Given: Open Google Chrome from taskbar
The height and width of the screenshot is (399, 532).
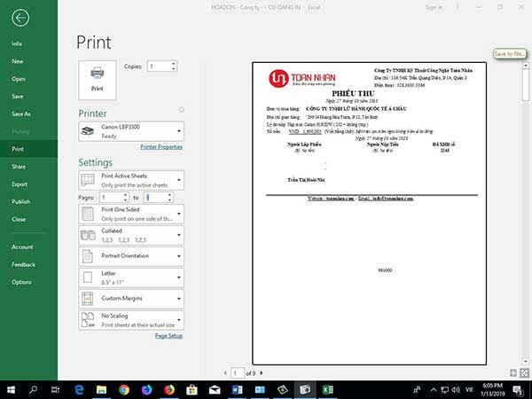Looking at the screenshot, I should (124, 389).
